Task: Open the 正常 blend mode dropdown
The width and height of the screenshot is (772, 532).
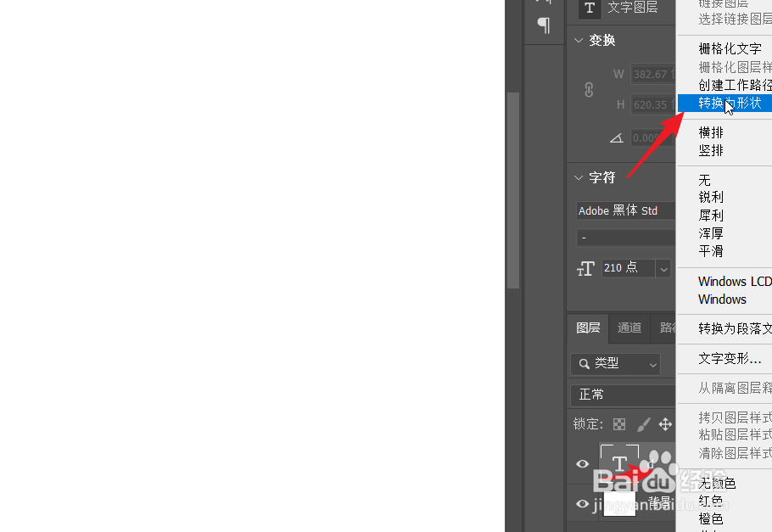Action: pos(623,395)
